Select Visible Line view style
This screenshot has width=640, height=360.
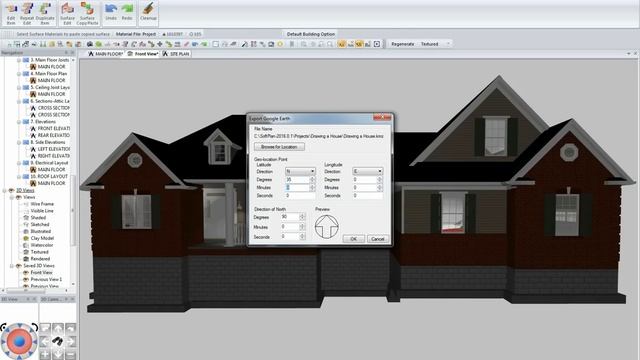pos(42,211)
